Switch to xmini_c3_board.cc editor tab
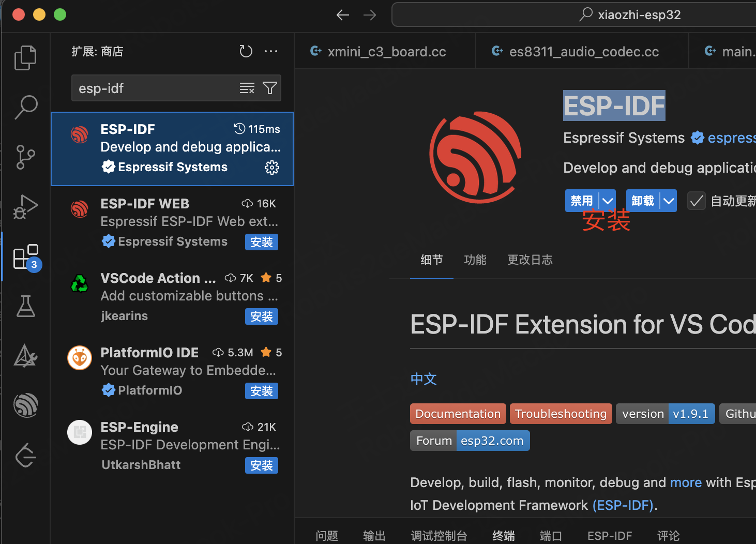 coord(385,51)
